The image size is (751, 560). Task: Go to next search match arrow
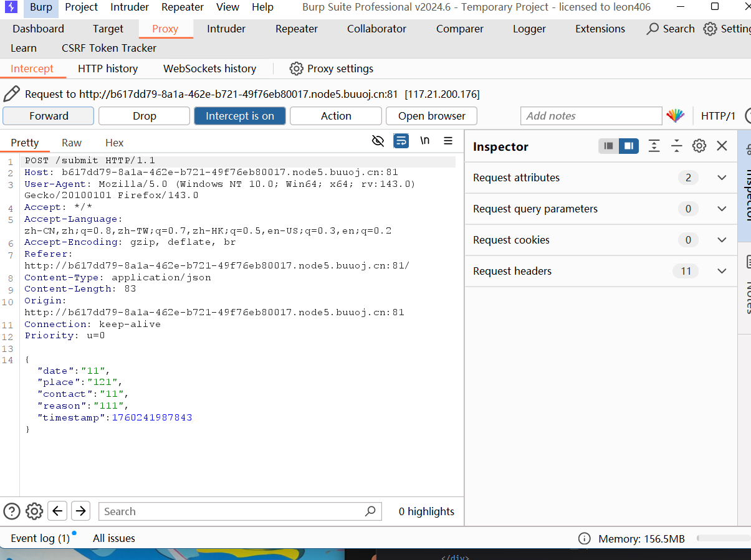pyautogui.click(x=80, y=511)
